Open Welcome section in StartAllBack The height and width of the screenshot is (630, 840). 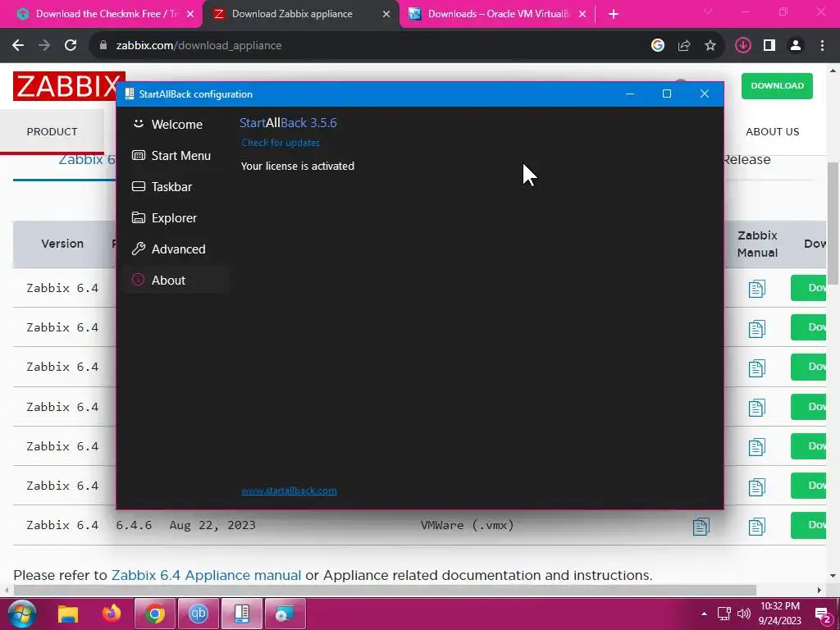point(176,125)
